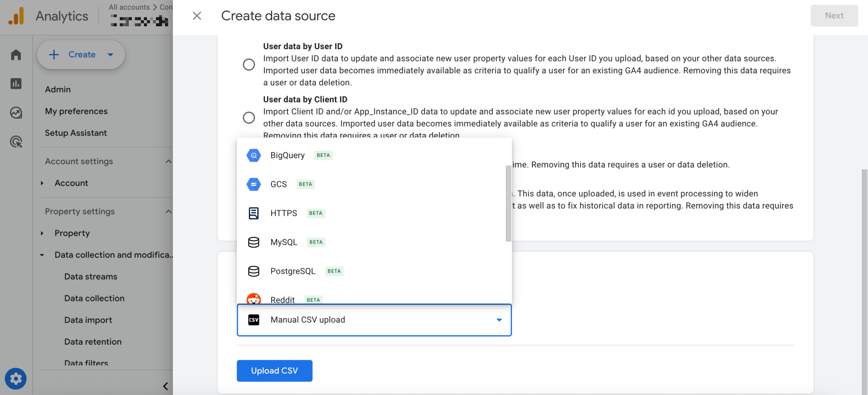This screenshot has height=395, width=868.
Task: Open the Advertising cursor icon
Action: coord(16,142)
